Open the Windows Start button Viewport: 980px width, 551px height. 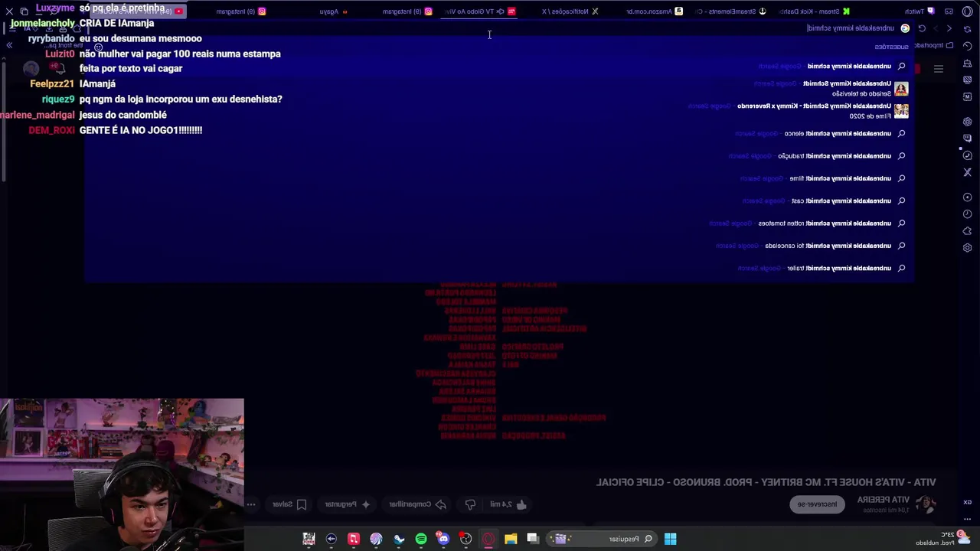[x=670, y=539]
